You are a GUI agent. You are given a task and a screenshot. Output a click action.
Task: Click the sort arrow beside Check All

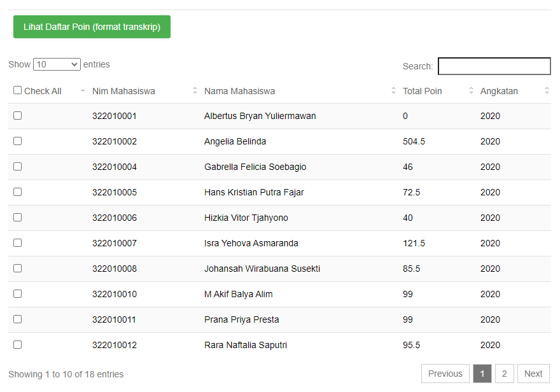[x=83, y=90]
